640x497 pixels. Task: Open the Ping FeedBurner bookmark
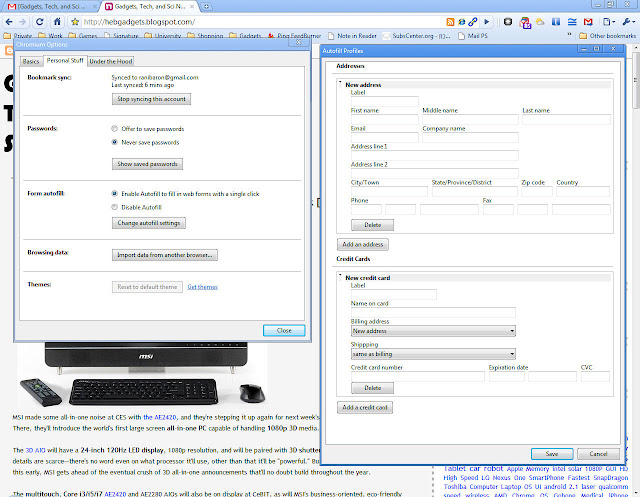click(x=294, y=36)
